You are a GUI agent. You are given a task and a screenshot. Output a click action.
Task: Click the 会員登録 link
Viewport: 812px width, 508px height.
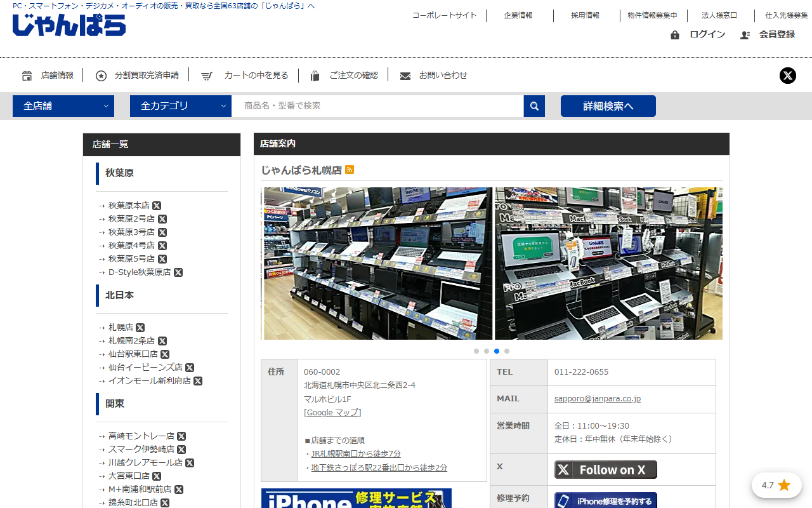pyautogui.click(x=777, y=34)
